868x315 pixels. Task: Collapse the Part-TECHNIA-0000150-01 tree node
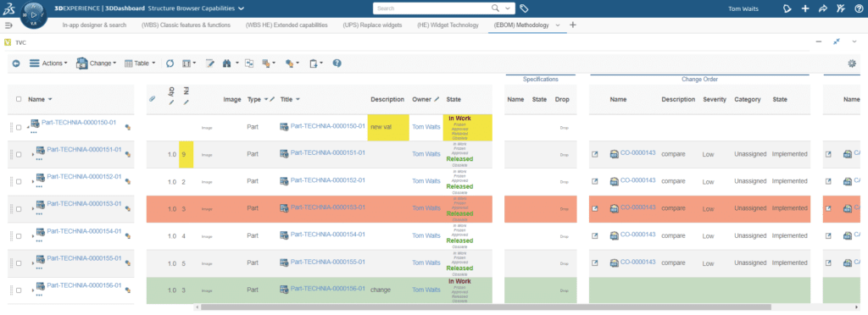point(28,128)
